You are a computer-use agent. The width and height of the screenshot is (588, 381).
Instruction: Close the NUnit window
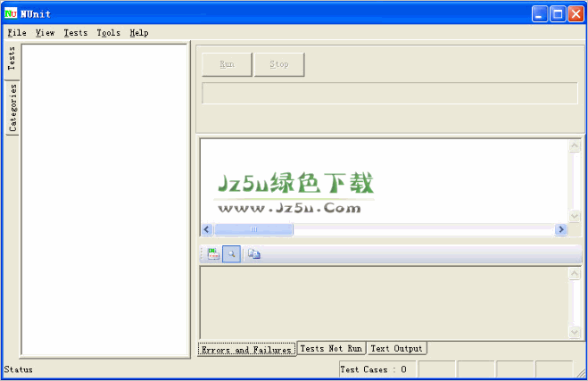pyautogui.click(x=576, y=14)
